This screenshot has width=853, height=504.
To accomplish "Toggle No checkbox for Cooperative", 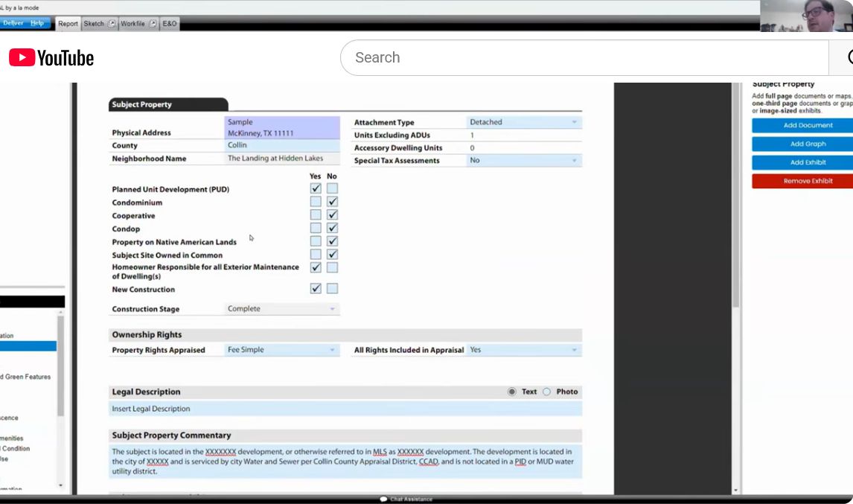I will coord(332,214).
